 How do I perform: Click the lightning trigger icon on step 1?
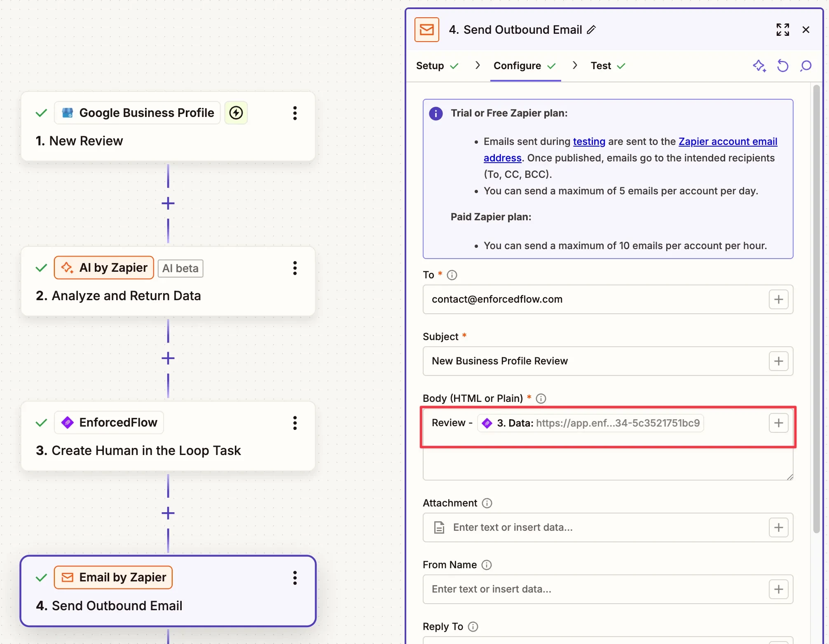pyautogui.click(x=236, y=113)
